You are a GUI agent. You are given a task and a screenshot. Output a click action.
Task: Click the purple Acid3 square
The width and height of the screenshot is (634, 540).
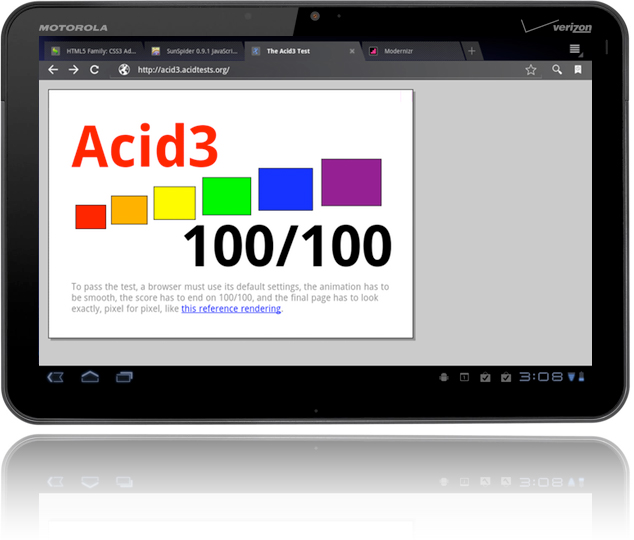tap(353, 183)
